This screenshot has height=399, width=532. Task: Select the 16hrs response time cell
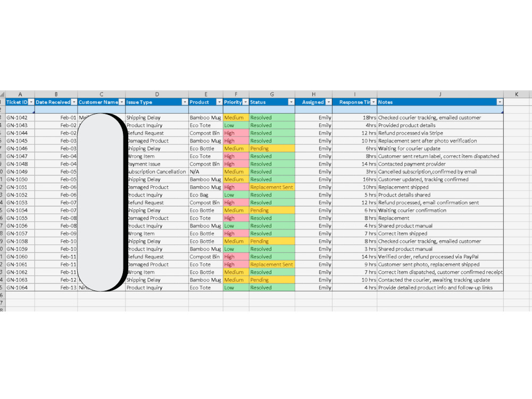coord(354,179)
